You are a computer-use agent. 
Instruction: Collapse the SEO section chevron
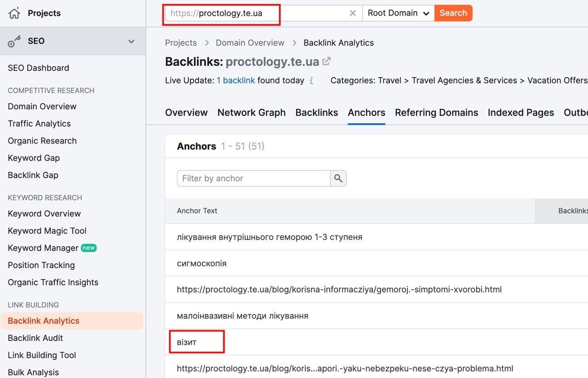(x=131, y=41)
